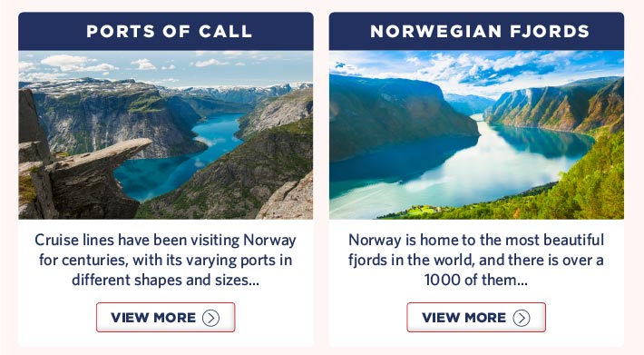Click the circled arrow icon under Norwegian Fjords
The image size is (644, 355).
[522, 318]
